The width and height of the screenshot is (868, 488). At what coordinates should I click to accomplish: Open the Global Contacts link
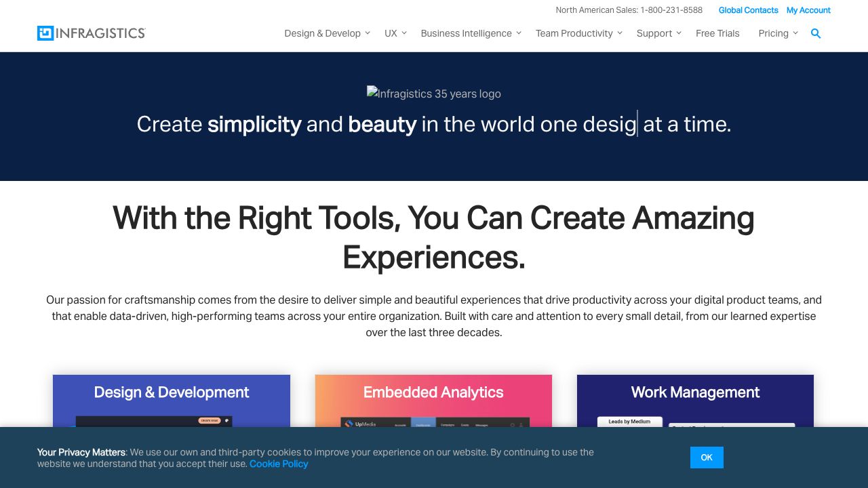point(748,10)
